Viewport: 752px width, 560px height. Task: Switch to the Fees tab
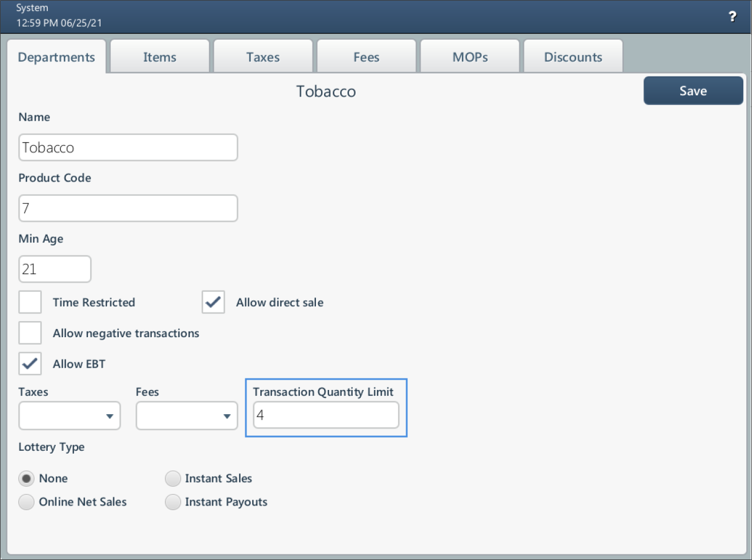[366, 56]
